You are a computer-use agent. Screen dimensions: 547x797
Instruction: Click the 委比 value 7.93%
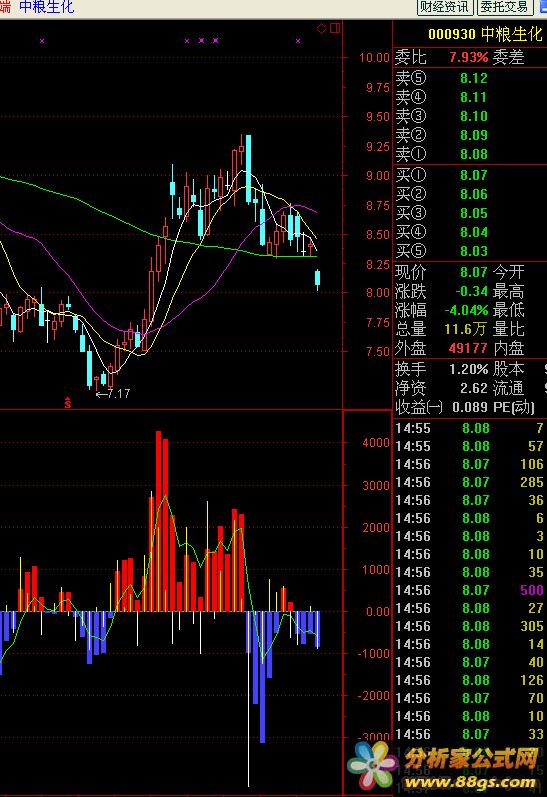tap(468, 57)
